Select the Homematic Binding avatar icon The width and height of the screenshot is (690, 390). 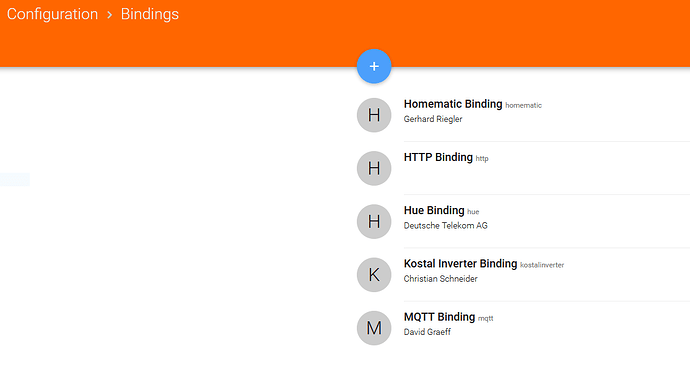tap(374, 115)
